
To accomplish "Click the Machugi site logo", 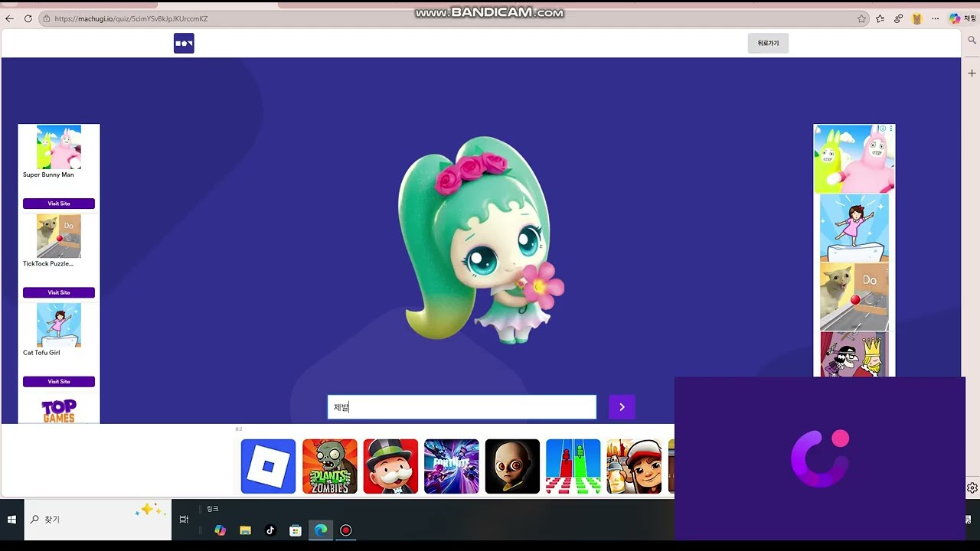I will (184, 43).
